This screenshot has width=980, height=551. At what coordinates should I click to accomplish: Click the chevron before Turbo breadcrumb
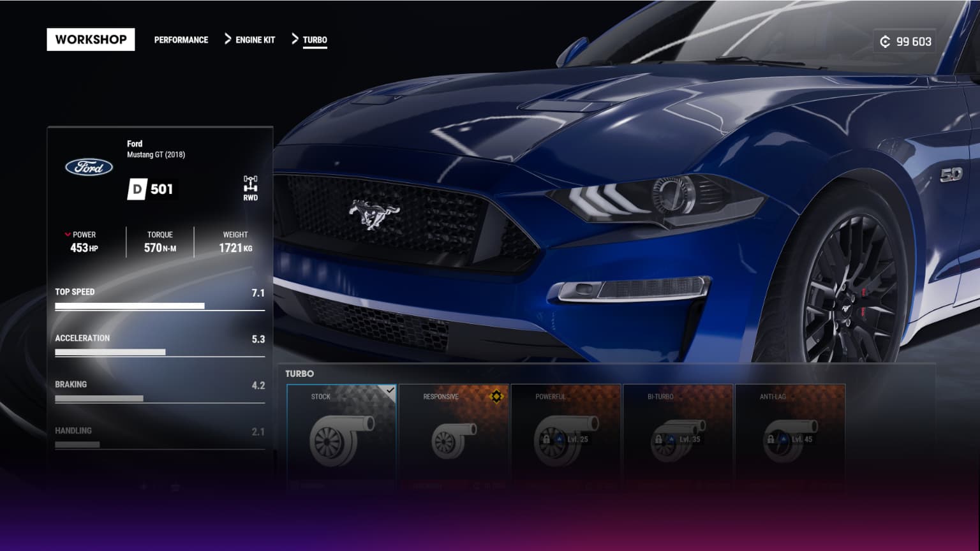click(x=295, y=40)
